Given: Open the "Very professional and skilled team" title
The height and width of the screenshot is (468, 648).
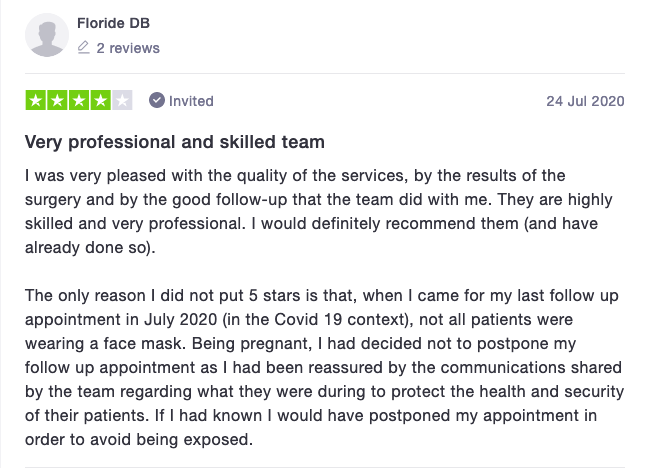Looking at the screenshot, I should tap(175, 142).
